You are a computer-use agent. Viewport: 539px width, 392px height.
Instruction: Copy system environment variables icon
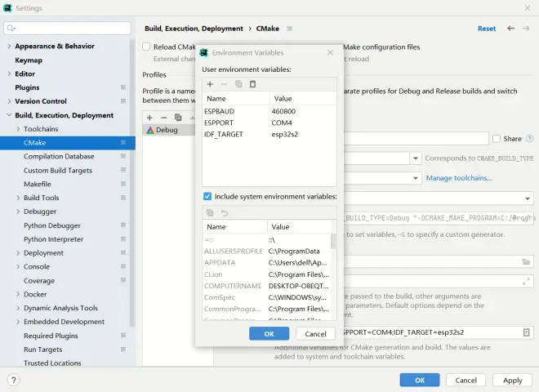coord(210,213)
